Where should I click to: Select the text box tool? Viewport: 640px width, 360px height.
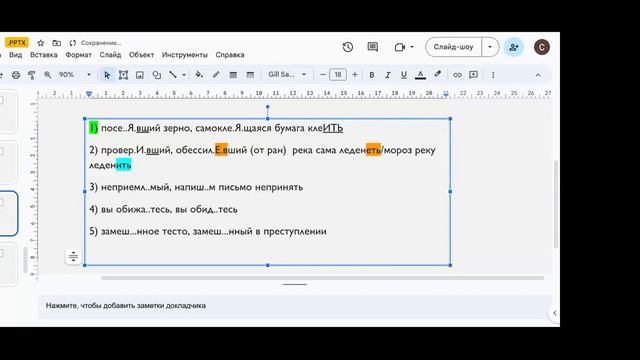coord(123,75)
